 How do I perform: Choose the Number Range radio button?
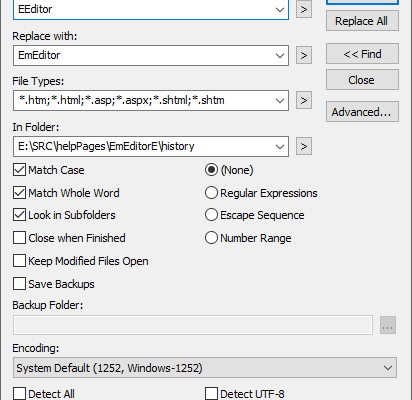[x=211, y=238]
